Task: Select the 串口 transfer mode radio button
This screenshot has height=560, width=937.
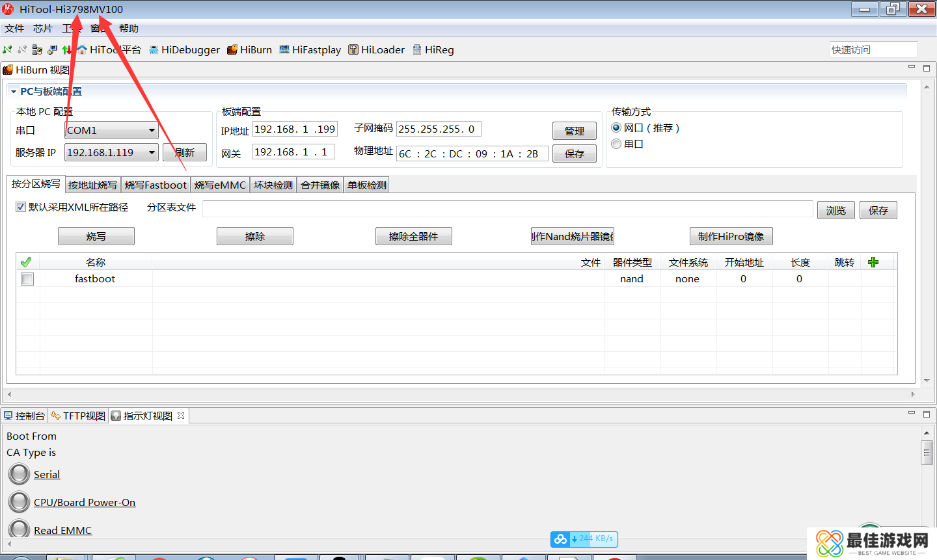Action: tap(616, 144)
